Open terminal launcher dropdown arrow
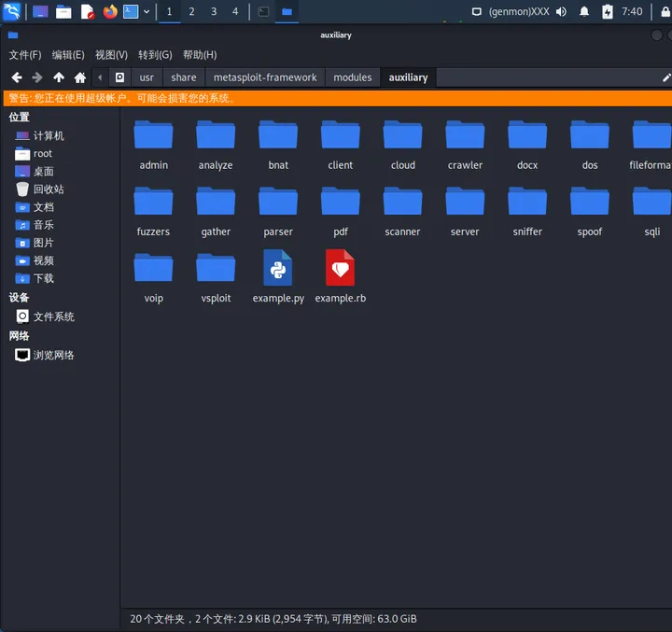This screenshot has width=672, height=632. 147,11
